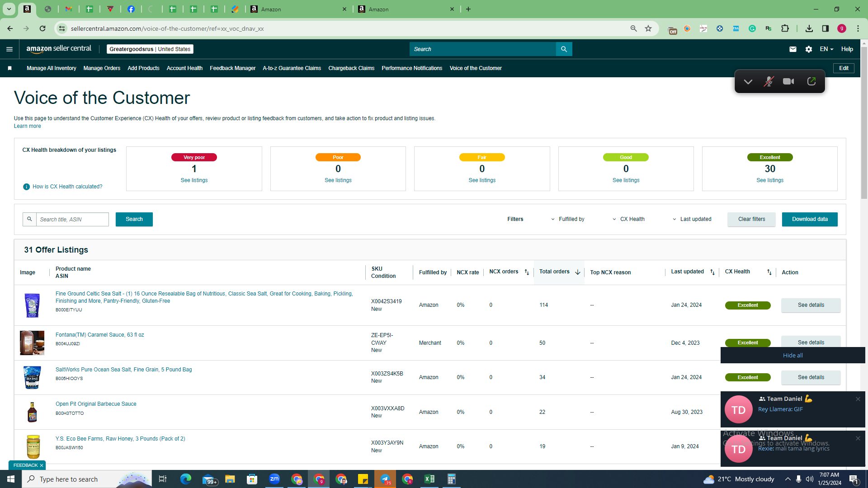Image resolution: width=868 pixels, height=488 pixels.
Task: Open Performance Notifications
Action: click(412, 68)
